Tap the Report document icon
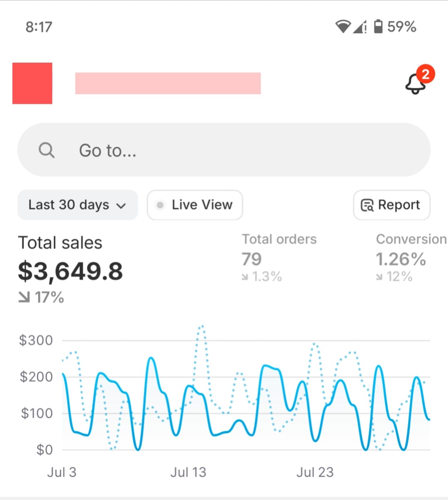Image resolution: width=448 pixels, height=500 pixels. click(x=367, y=205)
